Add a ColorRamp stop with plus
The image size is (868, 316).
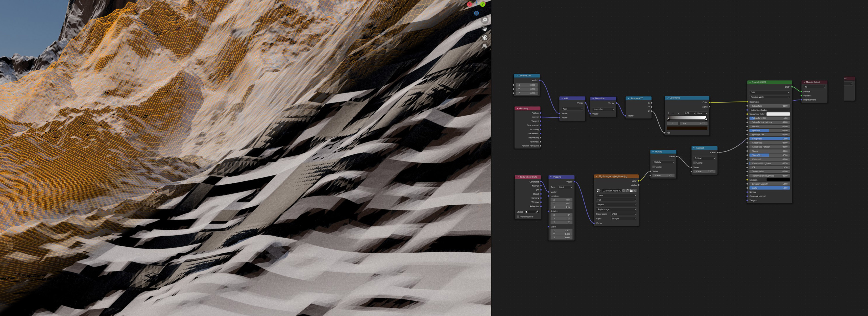[669, 113]
